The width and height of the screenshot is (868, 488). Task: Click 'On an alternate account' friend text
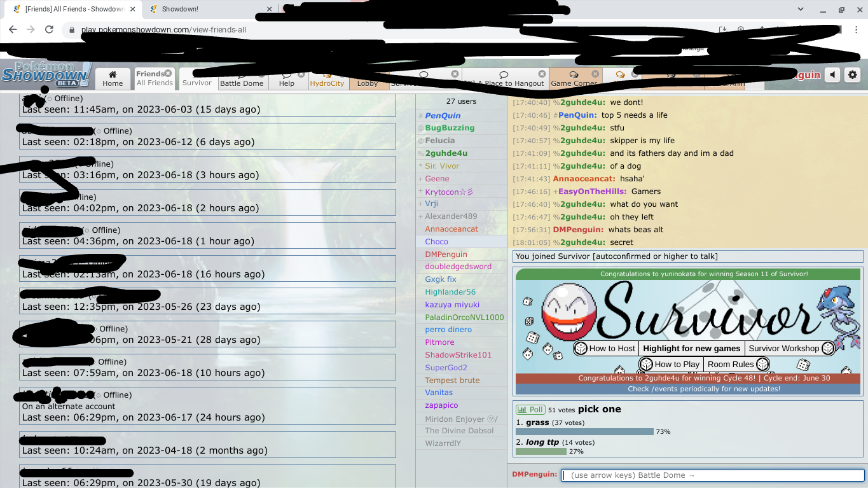pyautogui.click(x=69, y=407)
